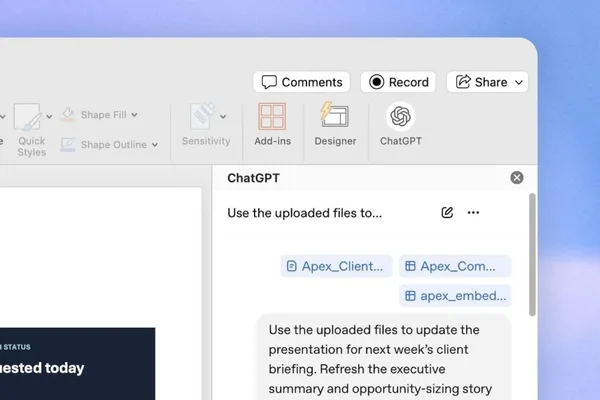Click the Shape Outline pen icon
This screenshot has width=600, height=400.
[x=68, y=145]
